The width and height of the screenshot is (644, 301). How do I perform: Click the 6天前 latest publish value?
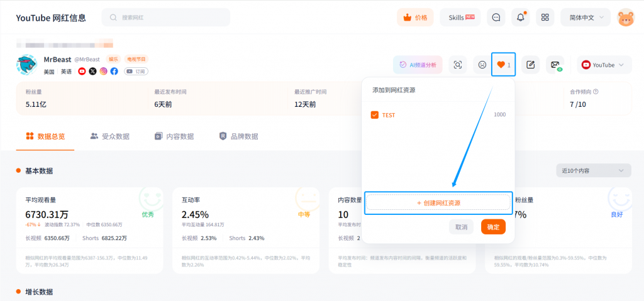tap(163, 104)
